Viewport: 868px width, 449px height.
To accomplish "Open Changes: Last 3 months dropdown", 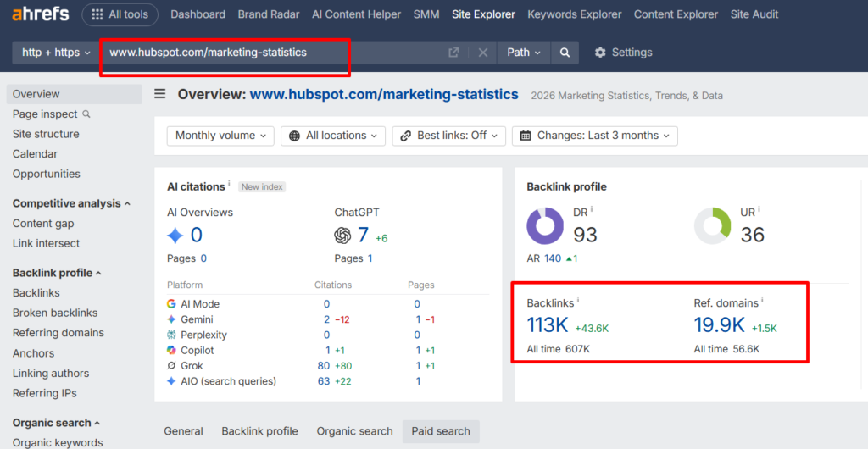I will coord(594,136).
